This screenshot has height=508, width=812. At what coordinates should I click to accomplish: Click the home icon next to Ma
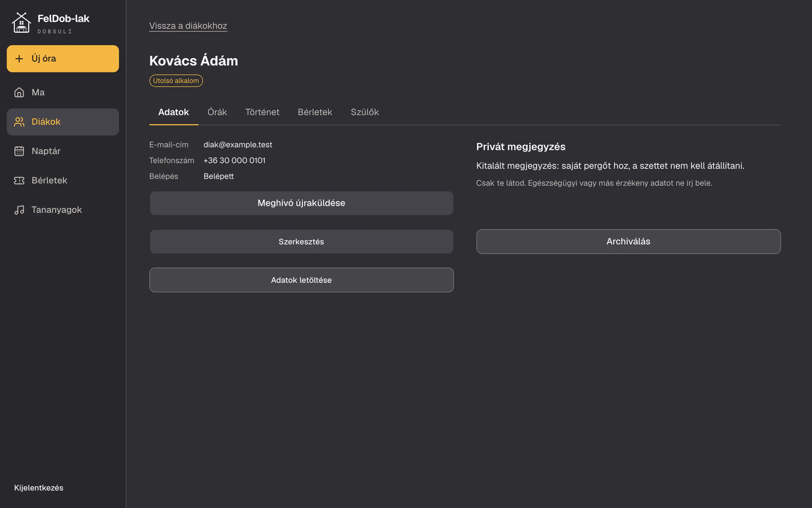coord(19,92)
